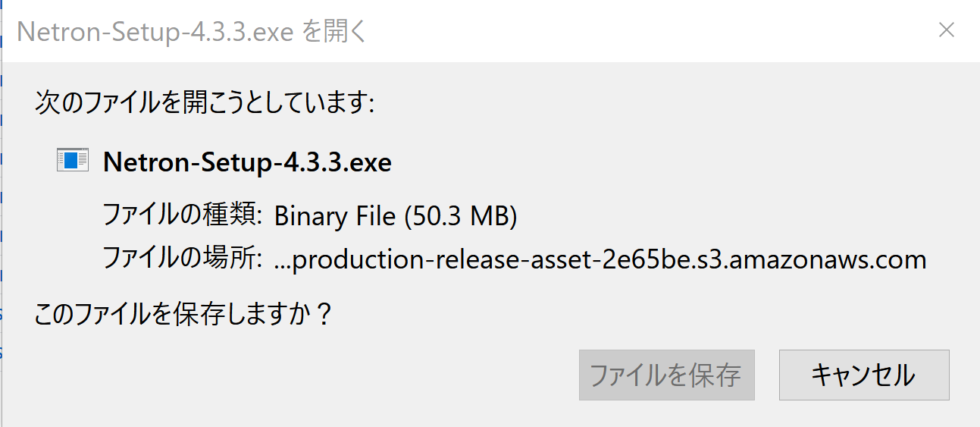Click the ファイルを保存 button
980x427 pixels.
pyautogui.click(x=666, y=375)
